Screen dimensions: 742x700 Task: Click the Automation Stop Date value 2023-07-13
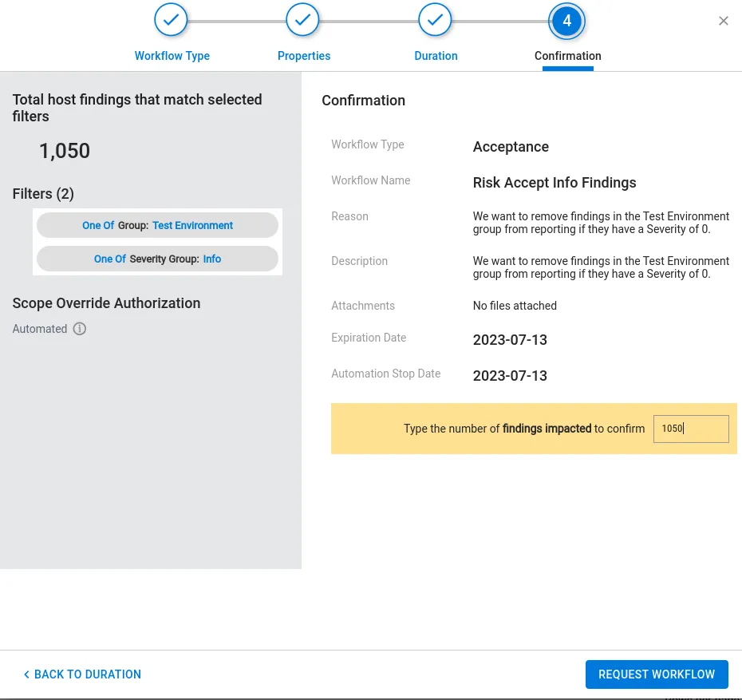(x=510, y=376)
